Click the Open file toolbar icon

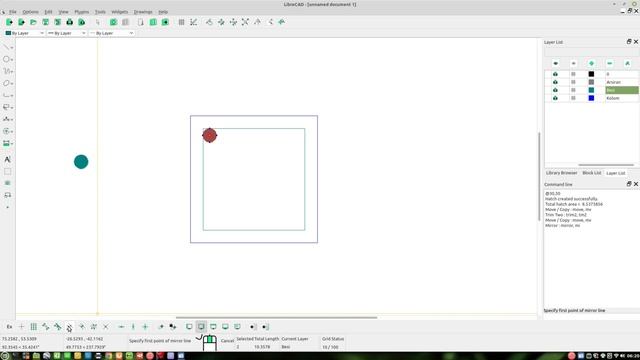pos(33,22)
